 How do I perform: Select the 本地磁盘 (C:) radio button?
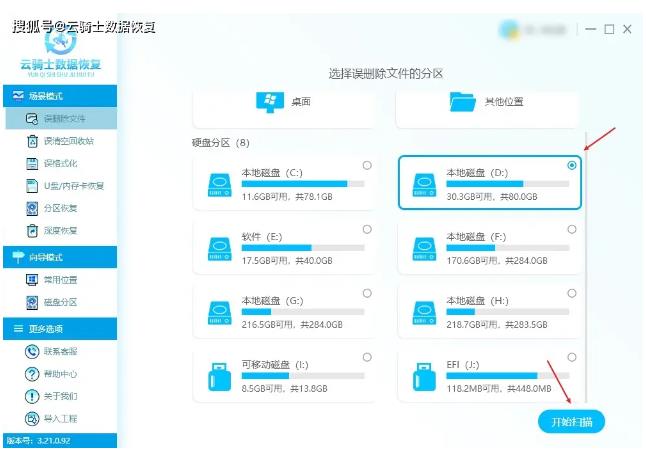[367, 165]
